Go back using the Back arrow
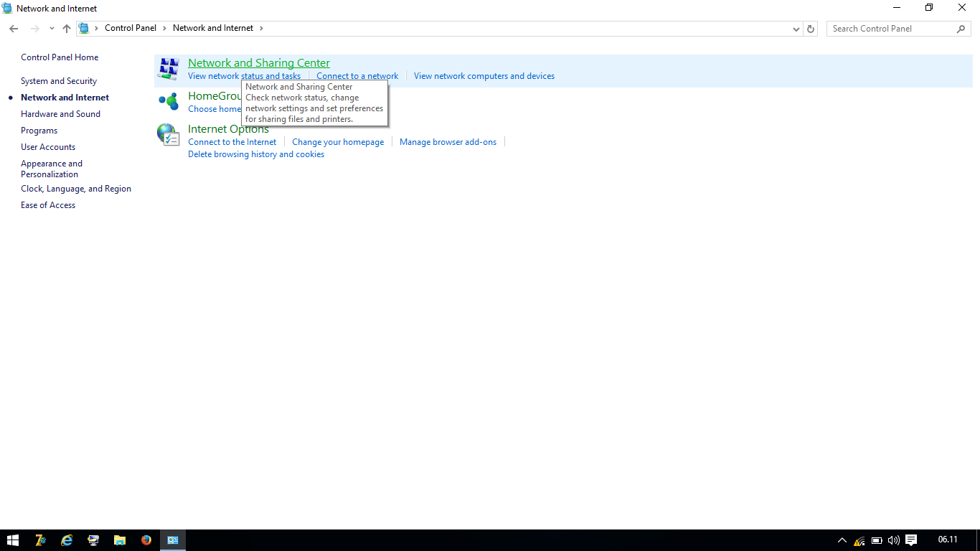 tap(14, 29)
